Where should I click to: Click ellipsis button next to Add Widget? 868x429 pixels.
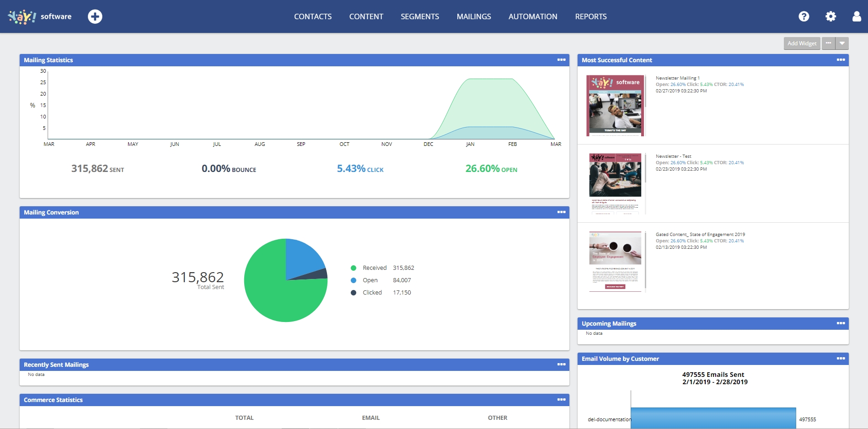(x=828, y=43)
